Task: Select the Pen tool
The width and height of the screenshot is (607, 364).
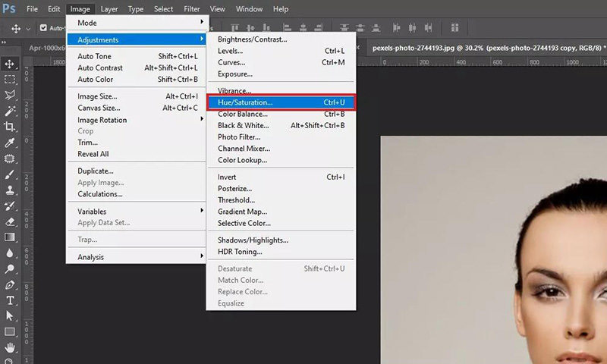Action: tap(11, 285)
